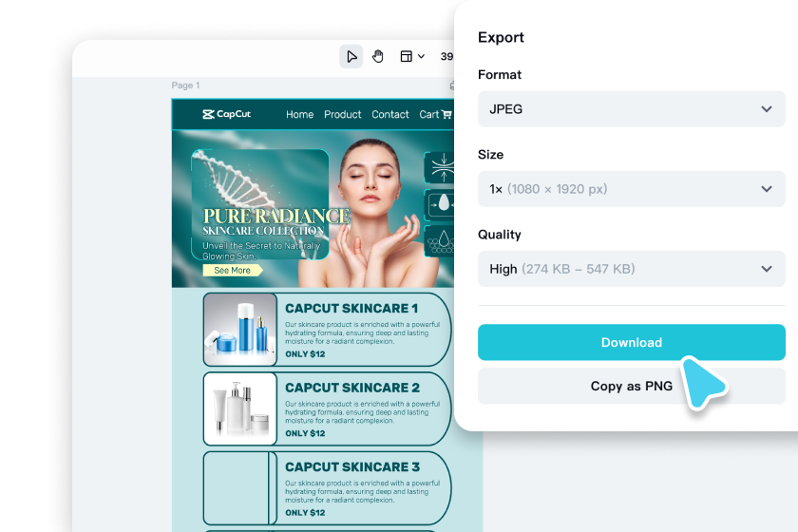The width and height of the screenshot is (798, 532).
Task: Select the Product nav item in design
Action: [343, 115]
